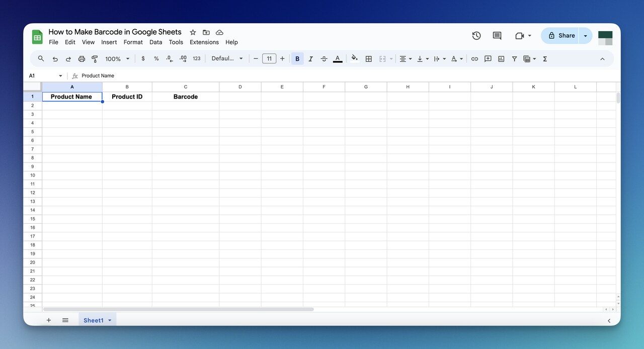Open the Name box dropdown arrow
This screenshot has height=349, width=644.
60,76
